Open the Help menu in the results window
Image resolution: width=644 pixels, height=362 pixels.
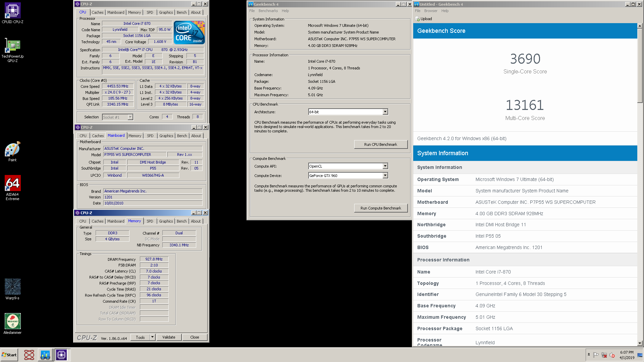click(445, 11)
